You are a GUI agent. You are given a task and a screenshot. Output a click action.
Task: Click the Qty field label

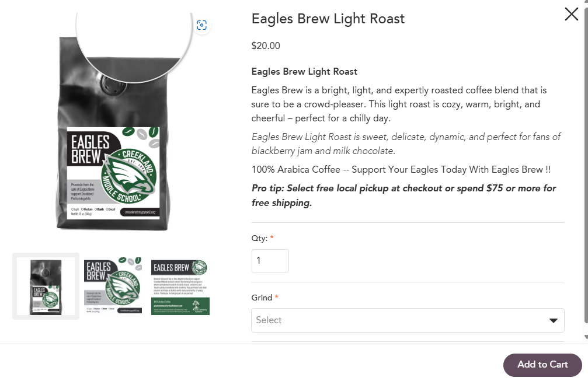pos(259,238)
